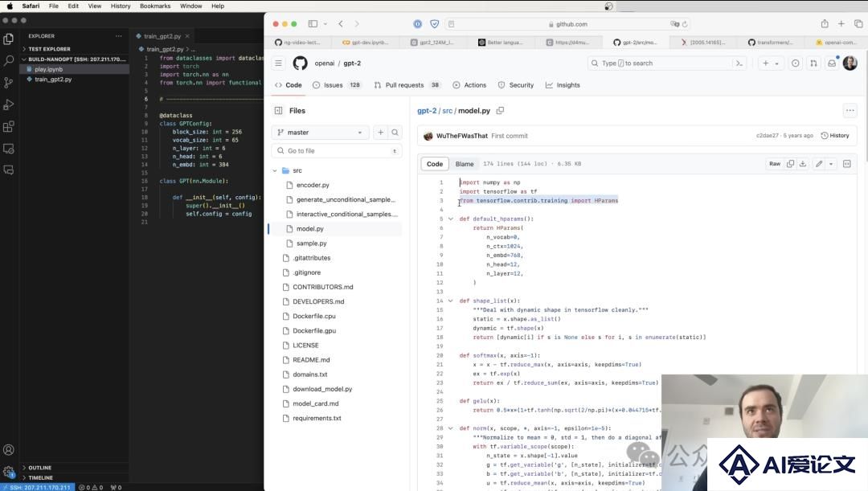Viewport: 868px width, 491px height.
Task: Collapse the norm function fold
Action: [451, 428]
